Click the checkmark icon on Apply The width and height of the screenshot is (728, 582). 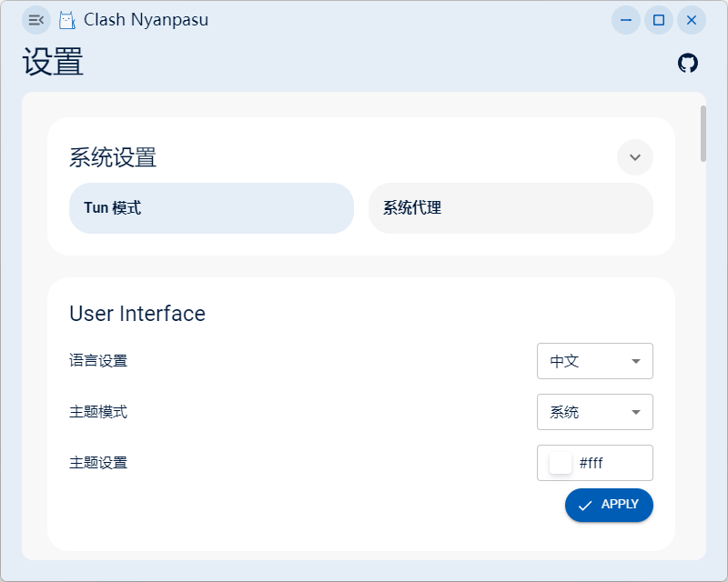pyautogui.click(x=585, y=506)
